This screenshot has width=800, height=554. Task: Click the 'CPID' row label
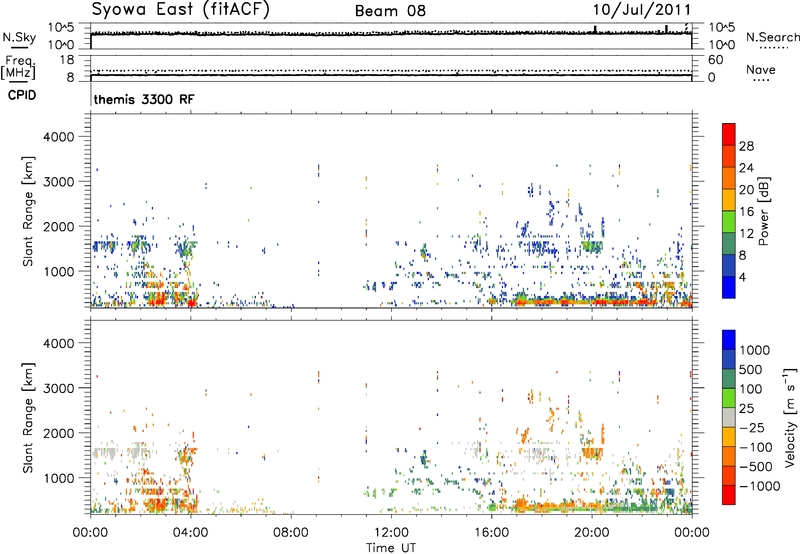tap(22, 95)
